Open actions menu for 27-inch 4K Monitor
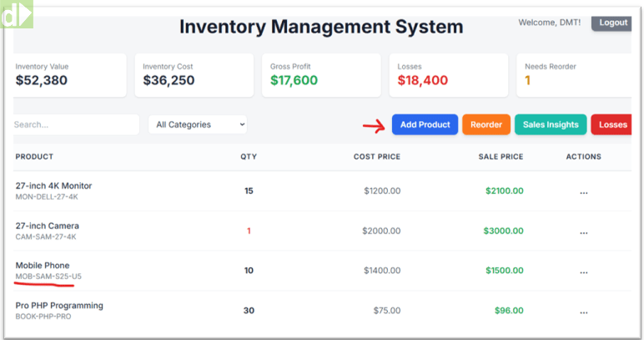Image resolution: width=644 pixels, height=340 pixels. [x=583, y=191]
